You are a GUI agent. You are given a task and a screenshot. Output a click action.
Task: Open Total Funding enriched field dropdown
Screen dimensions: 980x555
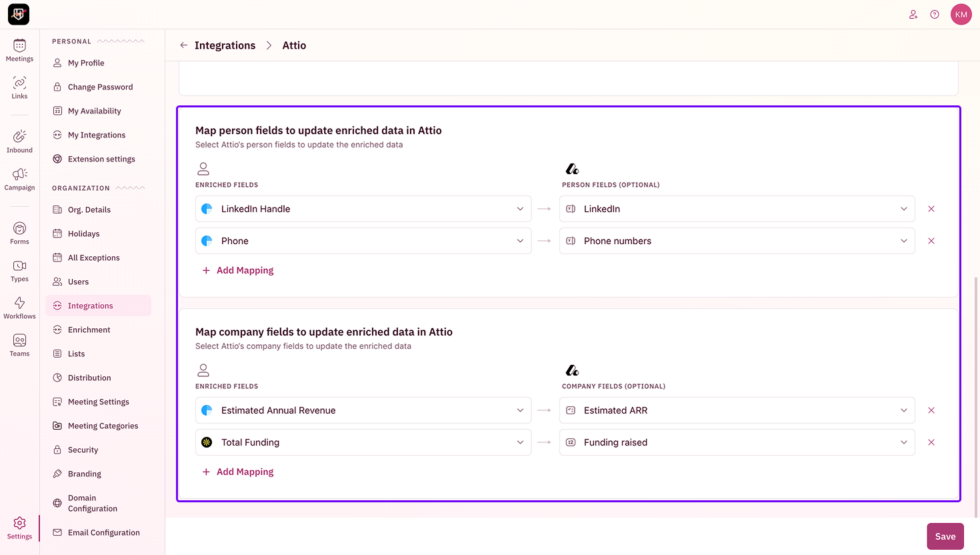[x=363, y=442]
